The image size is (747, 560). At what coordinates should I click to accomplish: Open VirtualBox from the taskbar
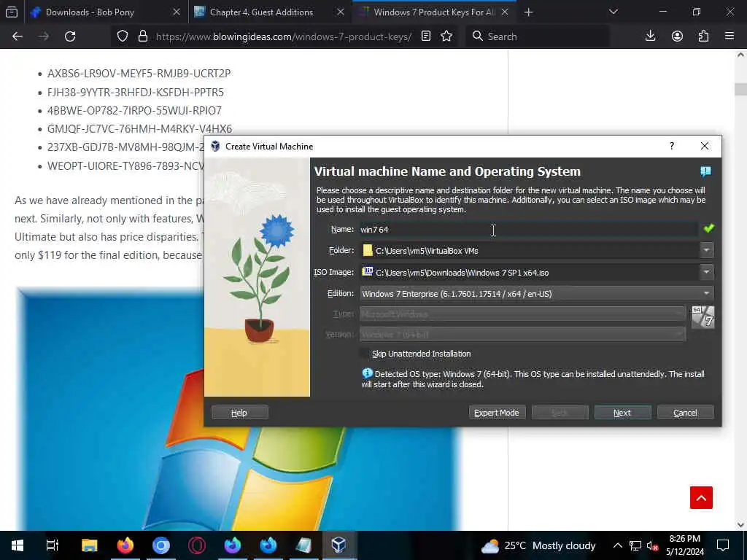pos(338,545)
